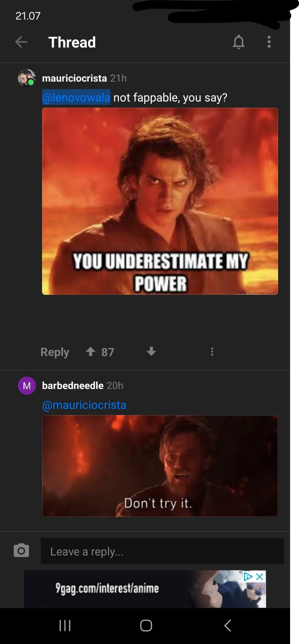View 'You underestimate my power' image
The width and height of the screenshot is (299, 644).
(160, 201)
